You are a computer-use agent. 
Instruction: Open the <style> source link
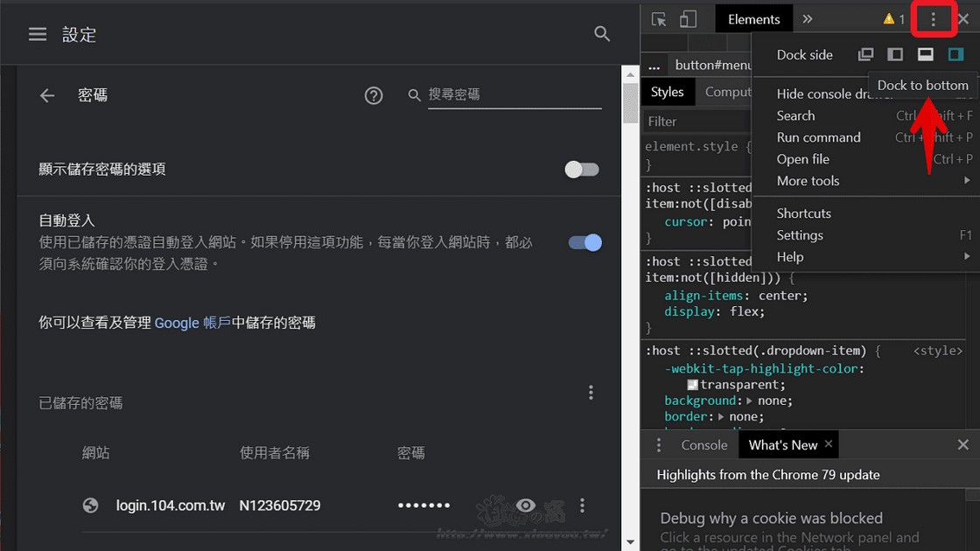[x=937, y=351]
